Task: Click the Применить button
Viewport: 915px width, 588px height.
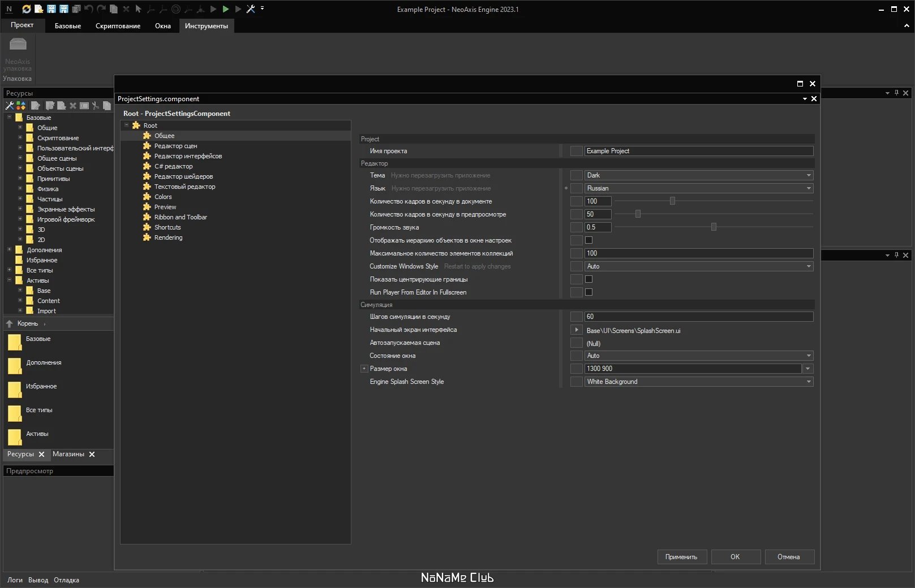Action: pos(681,557)
